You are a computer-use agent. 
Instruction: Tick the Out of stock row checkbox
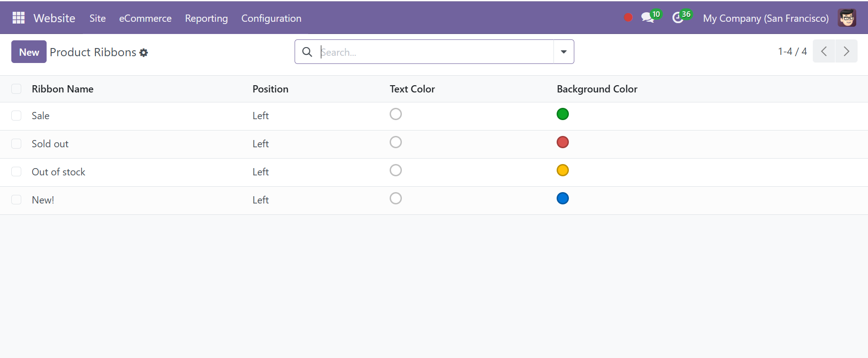(x=16, y=172)
